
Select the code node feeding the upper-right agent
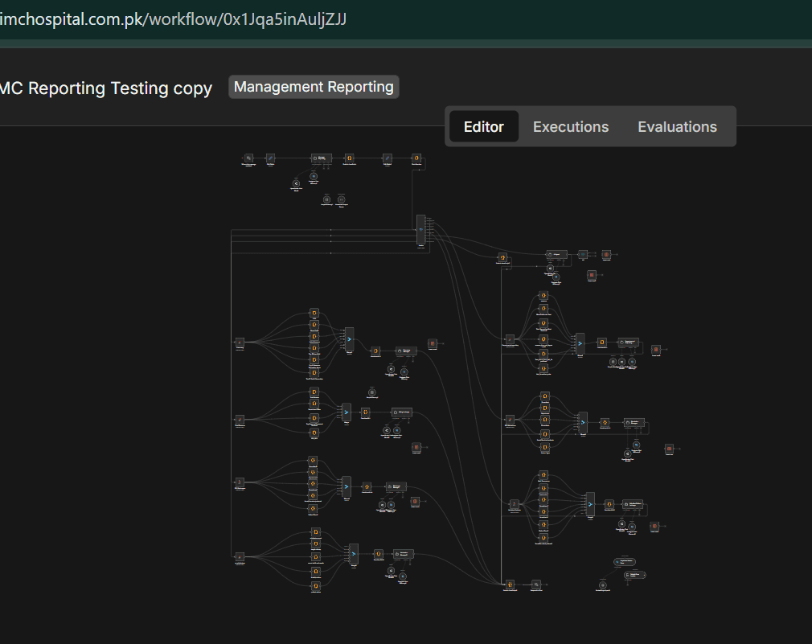click(x=502, y=257)
